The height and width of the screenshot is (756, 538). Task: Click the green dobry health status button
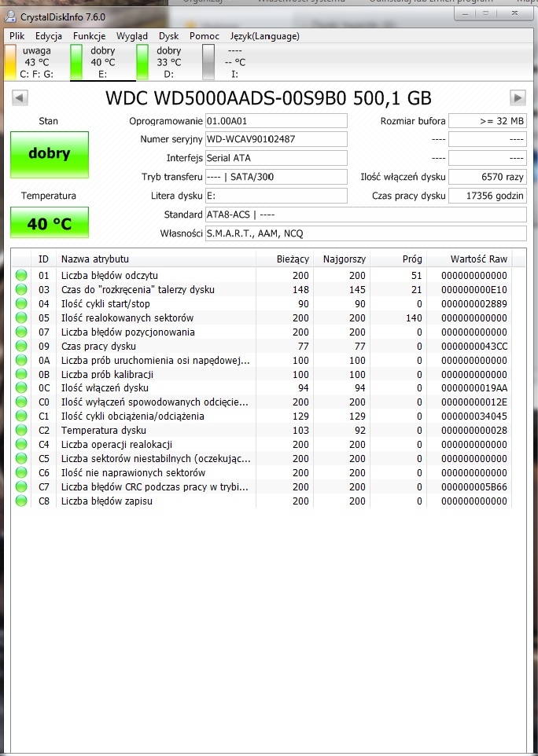pyautogui.click(x=50, y=155)
